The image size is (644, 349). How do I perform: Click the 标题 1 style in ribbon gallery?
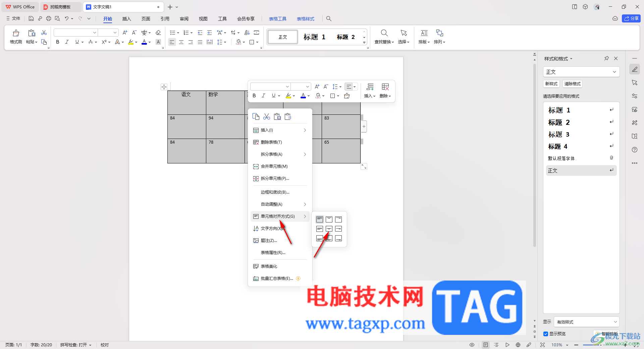click(314, 37)
